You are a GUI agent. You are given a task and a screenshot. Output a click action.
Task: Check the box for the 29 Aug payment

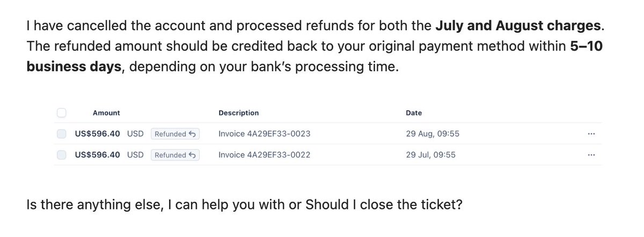(x=61, y=134)
